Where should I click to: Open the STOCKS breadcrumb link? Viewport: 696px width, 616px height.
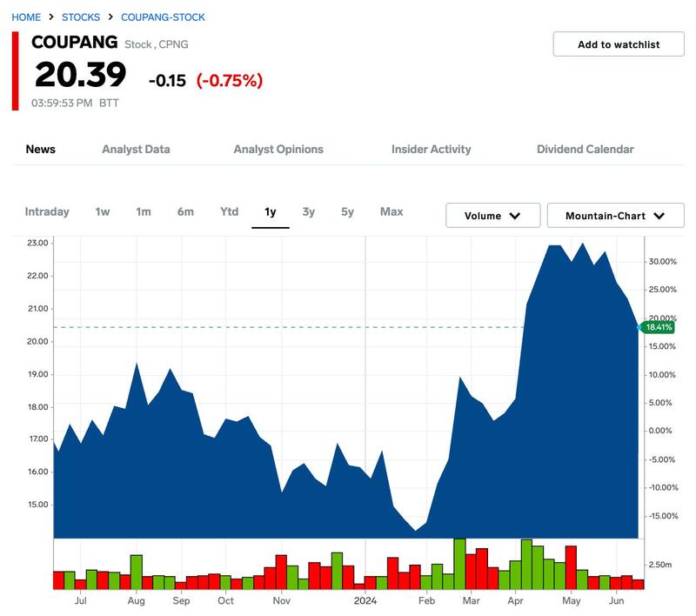pos(81,17)
